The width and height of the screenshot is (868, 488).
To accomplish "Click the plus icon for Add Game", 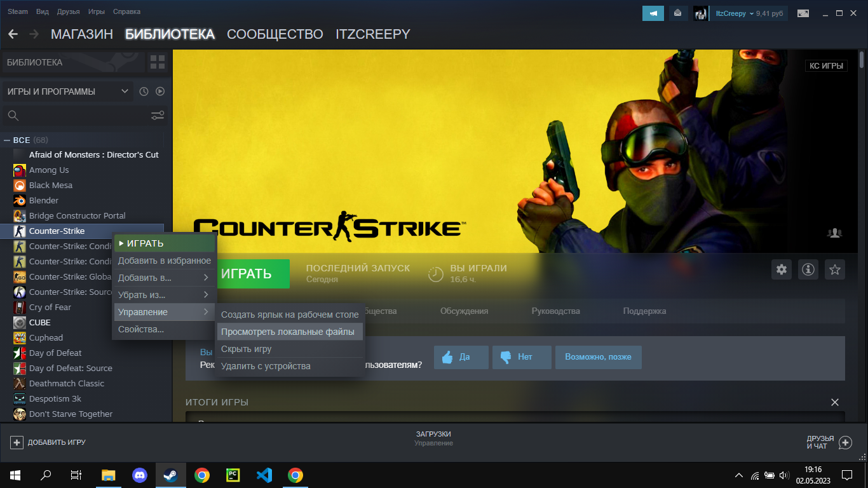I will point(17,442).
